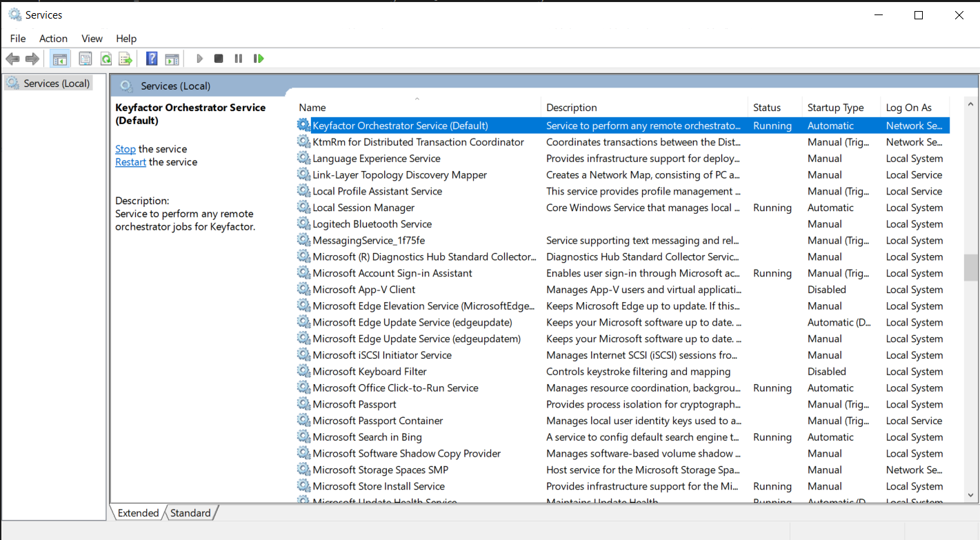Image resolution: width=980 pixels, height=540 pixels.
Task: Sort by the Startup Type column header
Action: coord(841,108)
